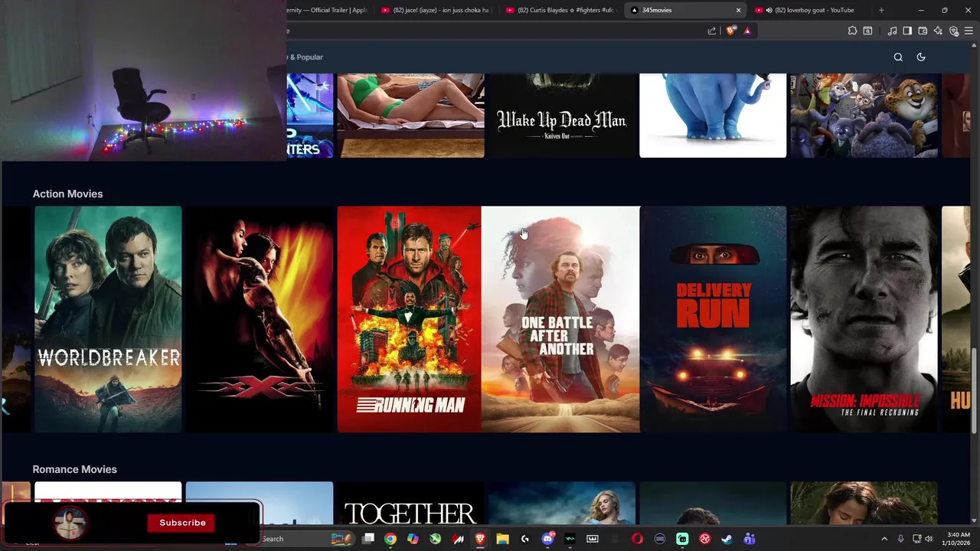
Task: Open Discord from the taskbar
Action: point(547,539)
